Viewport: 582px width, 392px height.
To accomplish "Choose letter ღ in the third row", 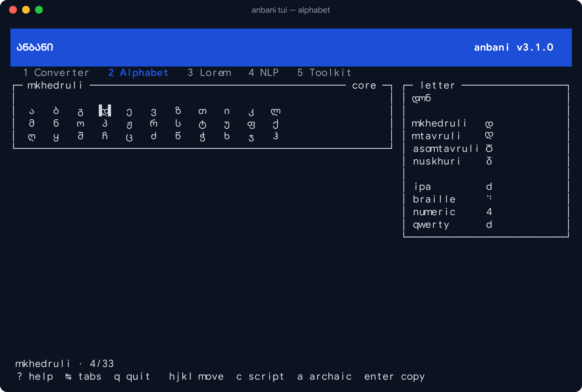I will (x=31, y=137).
